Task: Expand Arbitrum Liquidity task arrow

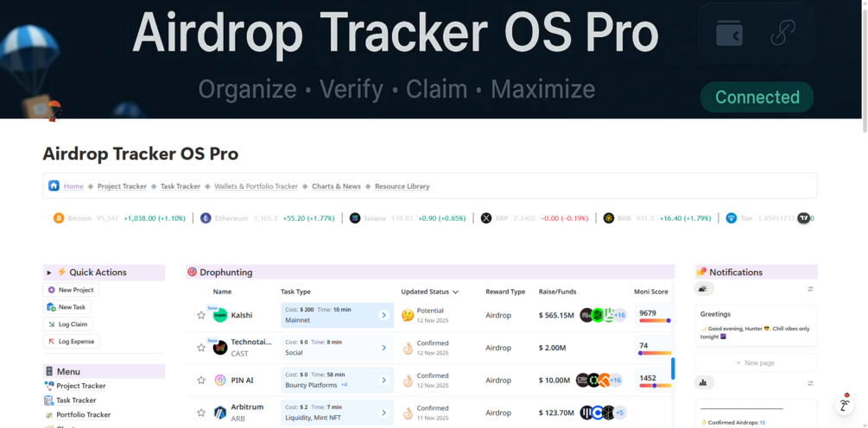Action: pyautogui.click(x=383, y=412)
